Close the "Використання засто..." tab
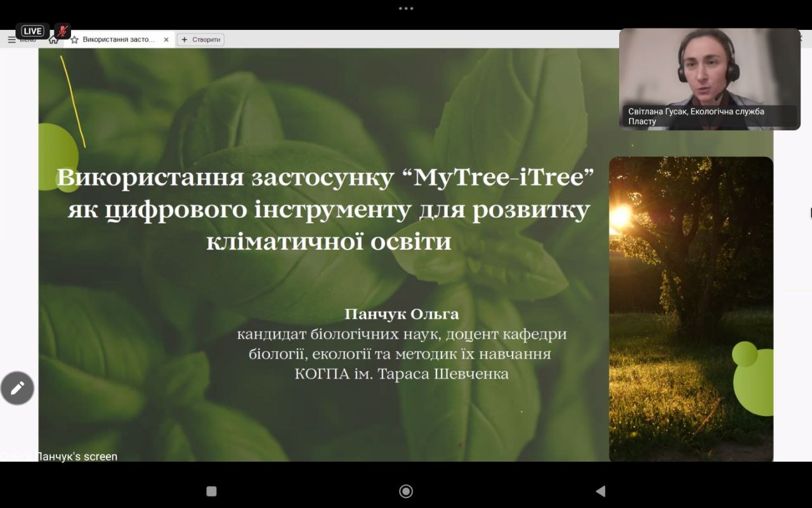Screen dimensions: 812x508 pos(166,39)
